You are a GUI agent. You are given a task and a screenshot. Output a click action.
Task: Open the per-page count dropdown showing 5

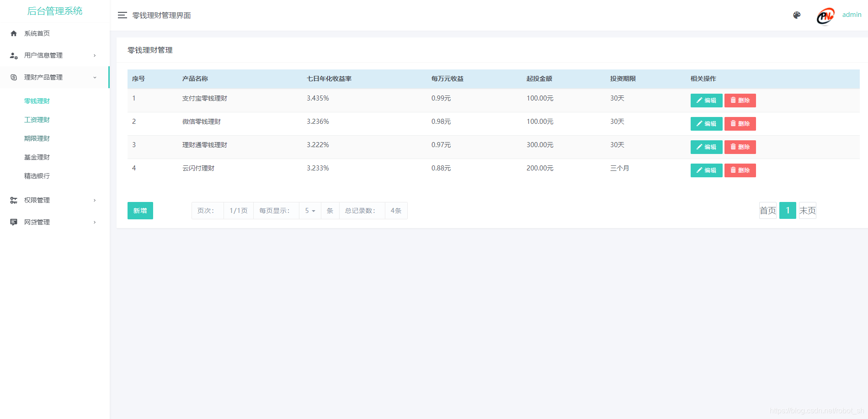(310, 211)
